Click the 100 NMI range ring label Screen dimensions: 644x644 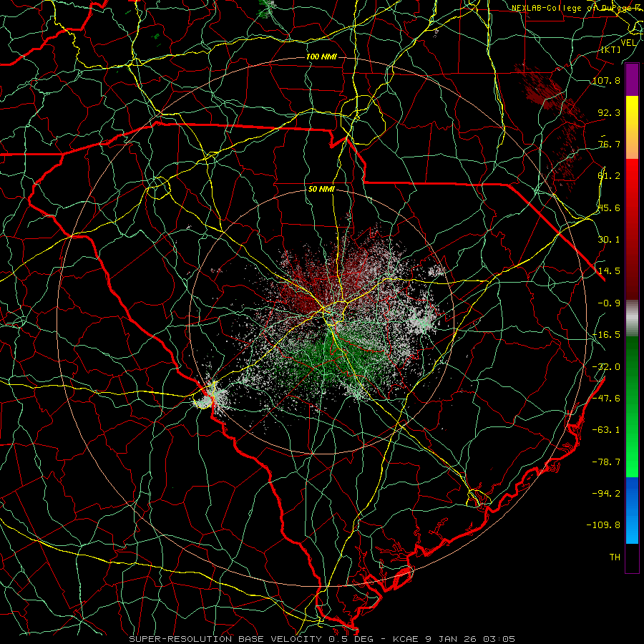(321, 57)
